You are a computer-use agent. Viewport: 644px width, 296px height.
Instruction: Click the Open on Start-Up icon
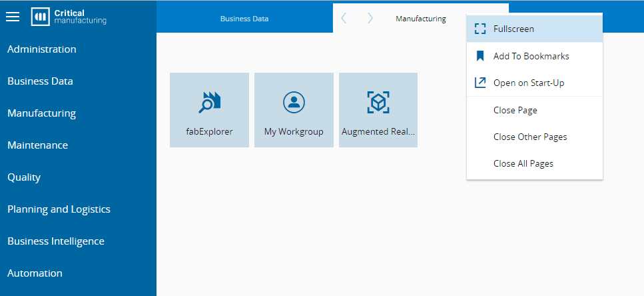point(480,83)
